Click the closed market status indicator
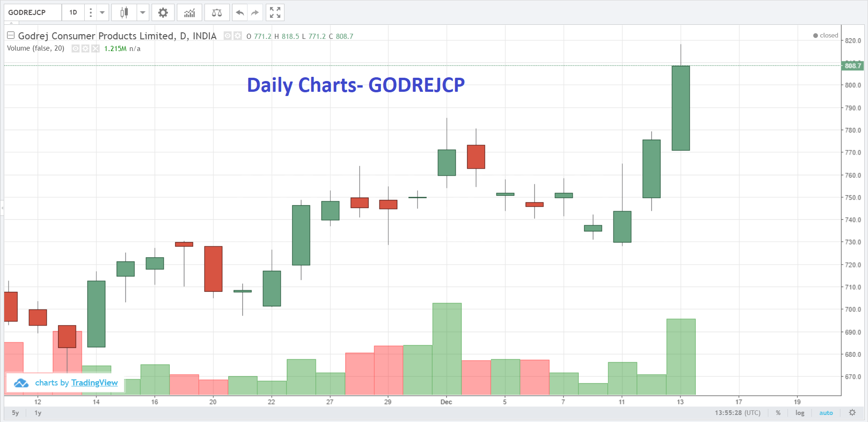 pyautogui.click(x=825, y=36)
